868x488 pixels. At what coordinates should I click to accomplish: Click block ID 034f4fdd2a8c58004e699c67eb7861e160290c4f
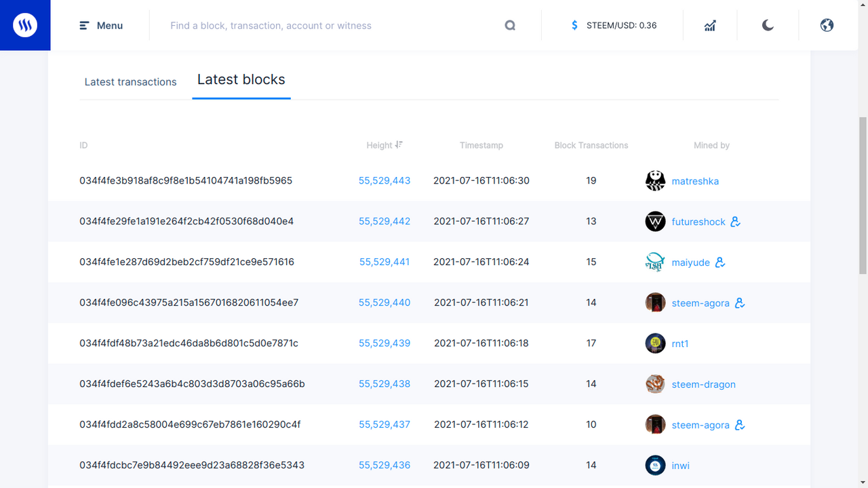tap(190, 425)
